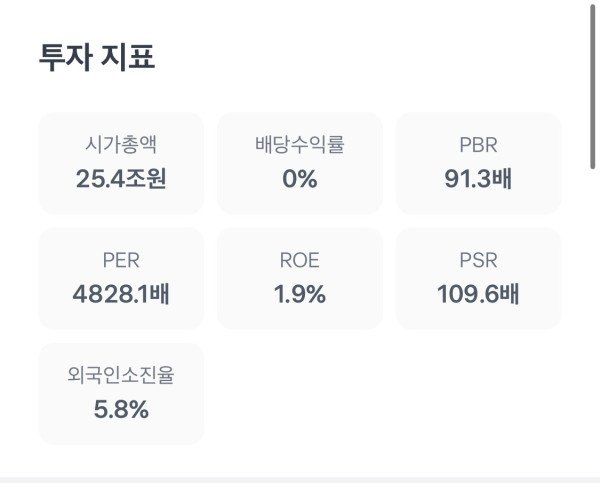Image resolution: width=600 pixels, height=483 pixels.
Task: Click the PBR label text
Action: pyautogui.click(x=478, y=145)
